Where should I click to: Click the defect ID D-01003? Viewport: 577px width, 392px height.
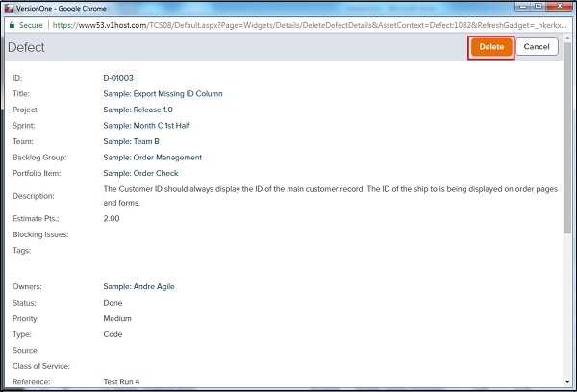(117, 78)
